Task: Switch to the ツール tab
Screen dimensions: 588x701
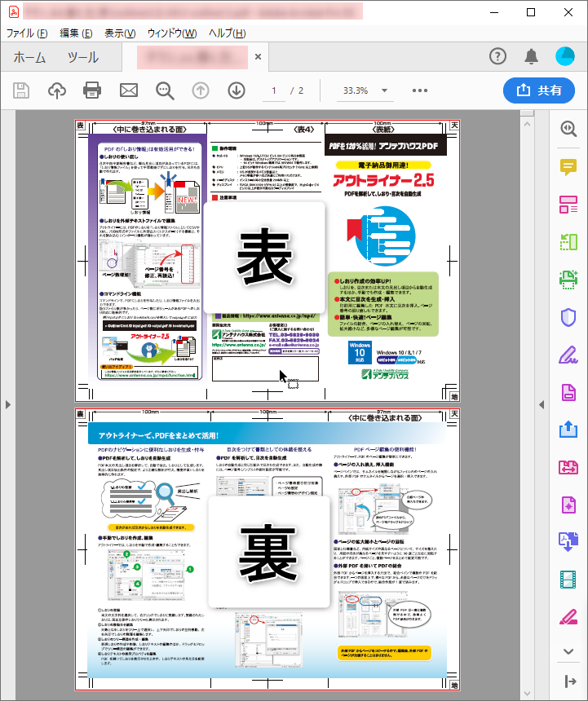Action: (83, 57)
